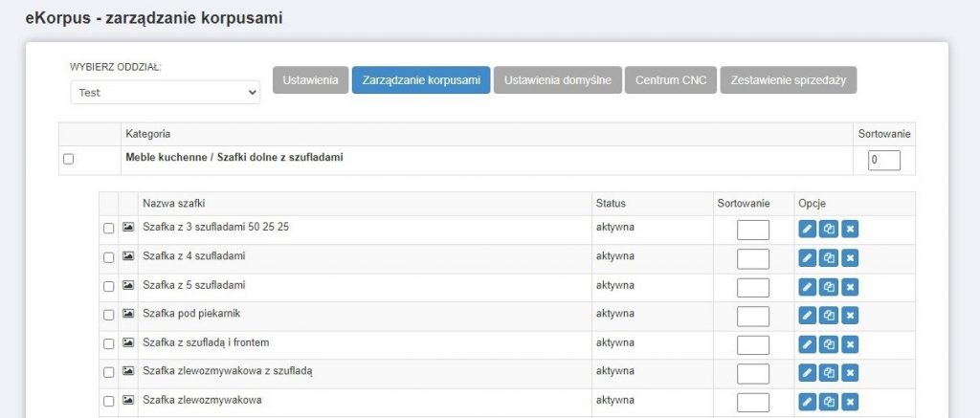Switch to the Ustawienia tab
The height and width of the screenshot is (418, 980).
click(x=310, y=80)
